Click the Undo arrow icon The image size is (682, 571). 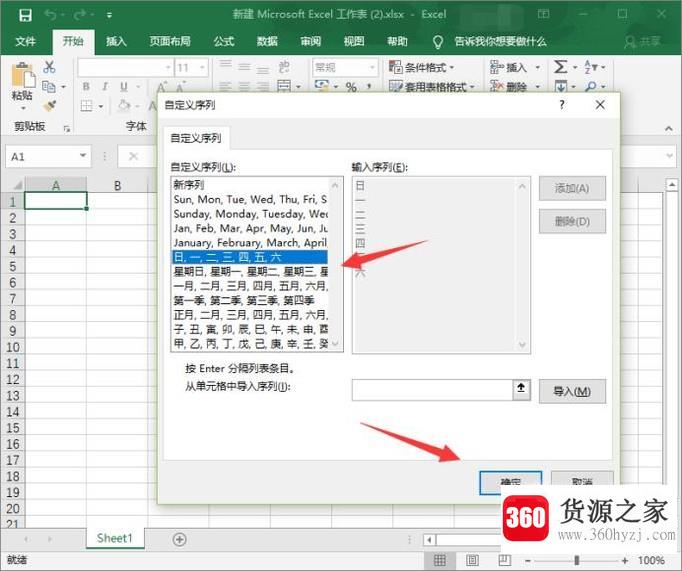click(x=50, y=15)
